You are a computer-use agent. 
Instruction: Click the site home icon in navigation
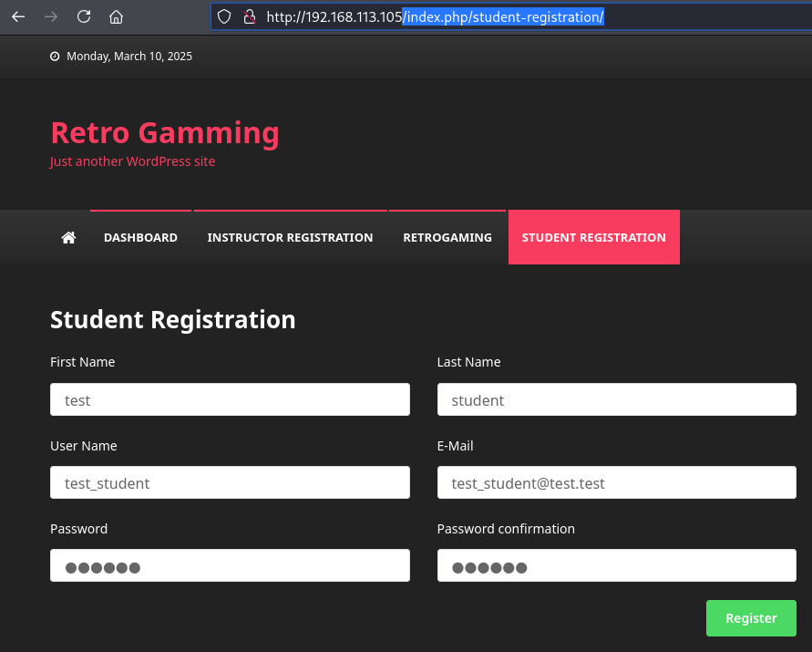[68, 237]
